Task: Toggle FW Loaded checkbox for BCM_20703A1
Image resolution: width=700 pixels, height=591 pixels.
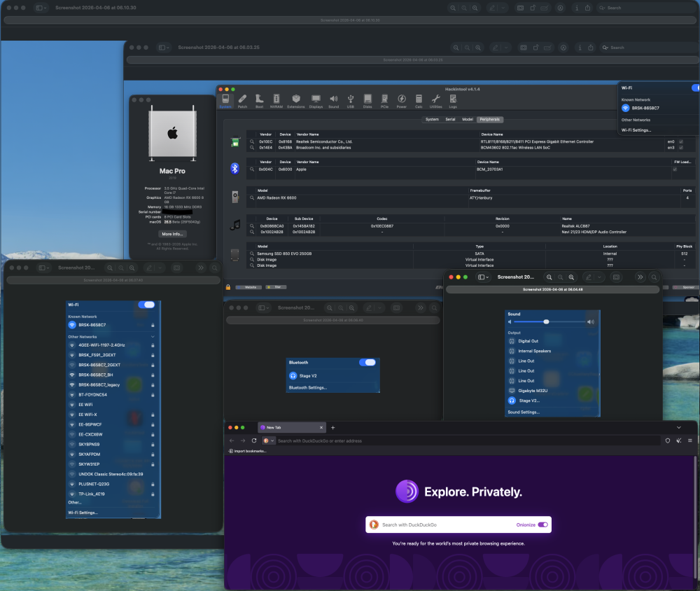Action: coord(675,169)
